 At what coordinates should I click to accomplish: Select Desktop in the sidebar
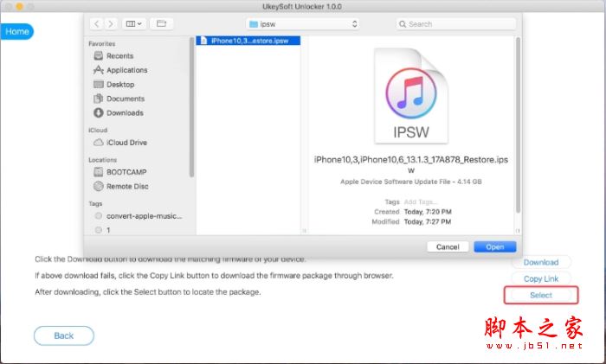(120, 85)
